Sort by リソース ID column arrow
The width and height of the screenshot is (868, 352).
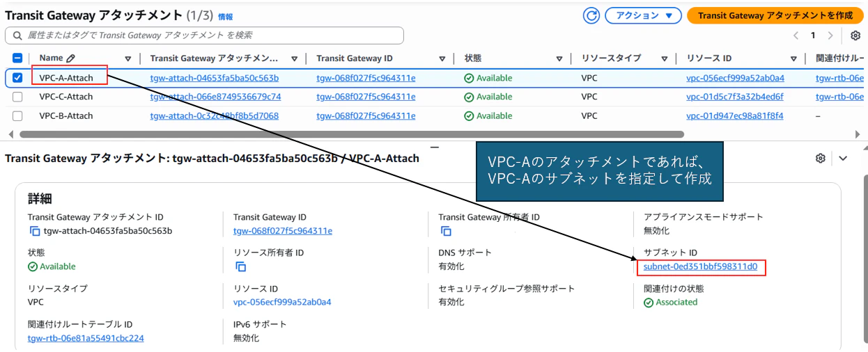coord(793,59)
